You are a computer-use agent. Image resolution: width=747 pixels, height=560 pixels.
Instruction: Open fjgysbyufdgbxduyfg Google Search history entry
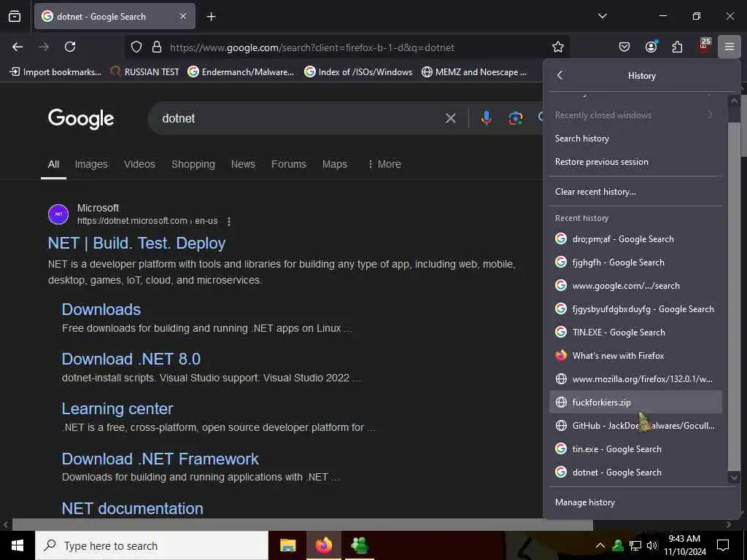pyautogui.click(x=635, y=309)
